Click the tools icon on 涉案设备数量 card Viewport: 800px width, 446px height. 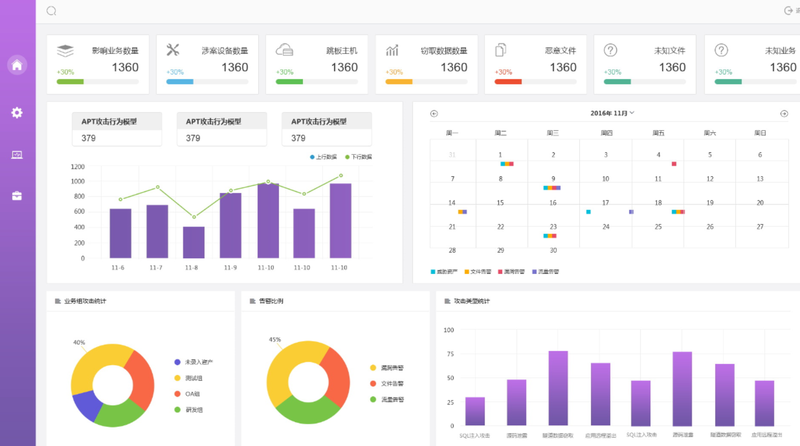click(173, 49)
